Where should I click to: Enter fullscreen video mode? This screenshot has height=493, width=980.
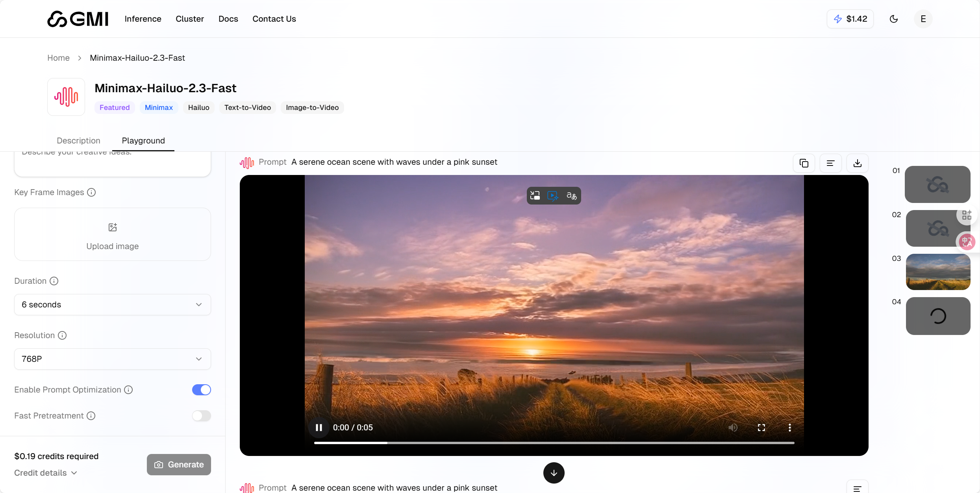coord(761,428)
